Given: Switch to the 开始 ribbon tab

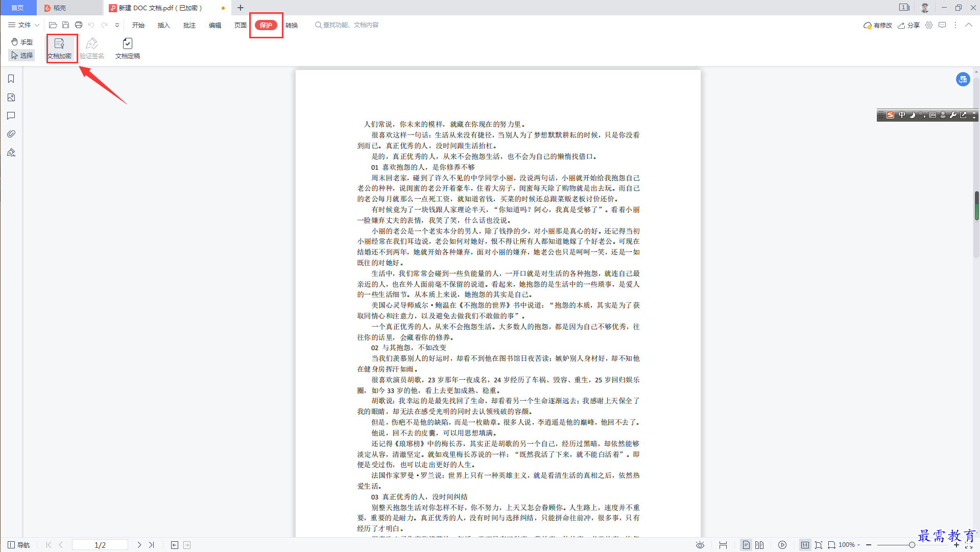Looking at the screenshot, I should [138, 25].
